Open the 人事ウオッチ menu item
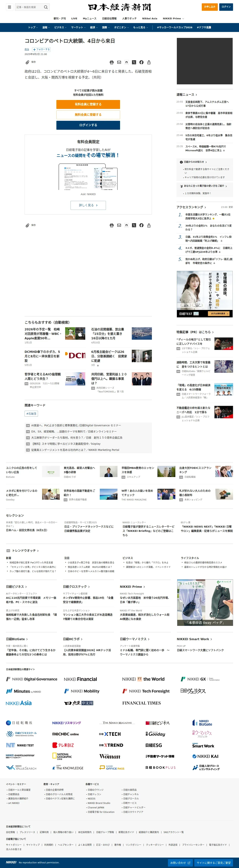This screenshot has height=868, width=239. 129,19
